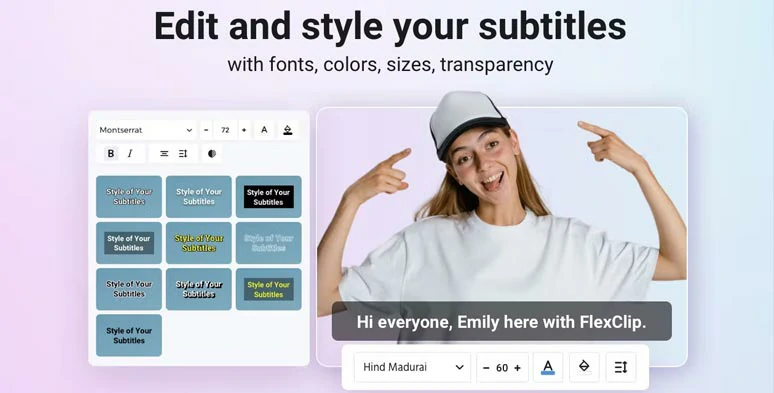The height and width of the screenshot is (393, 774).
Task: Choose white outlined subtitle style preset
Action: (129, 196)
